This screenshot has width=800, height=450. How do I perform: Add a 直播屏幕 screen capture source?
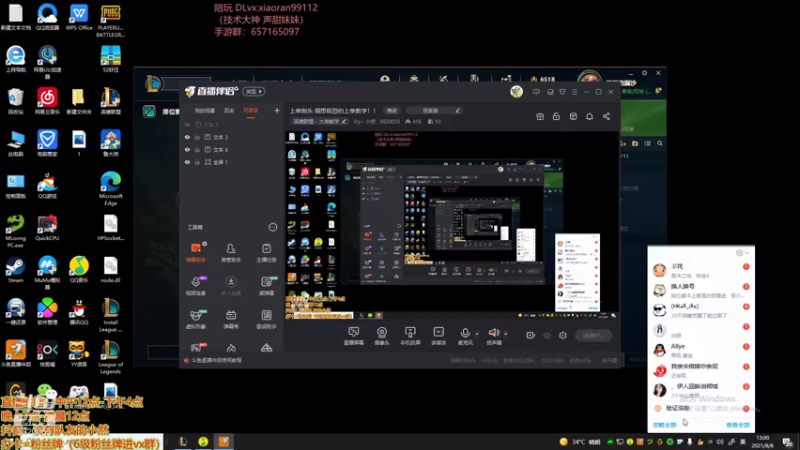click(x=354, y=336)
